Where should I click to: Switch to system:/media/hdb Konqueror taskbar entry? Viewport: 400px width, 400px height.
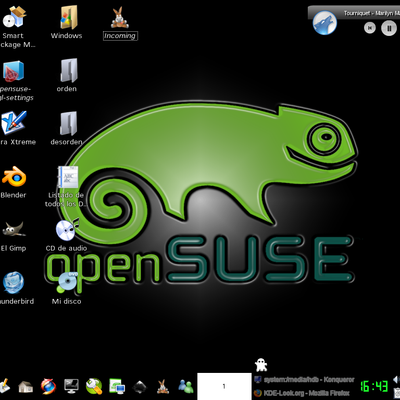pyautogui.click(x=303, y=380)
